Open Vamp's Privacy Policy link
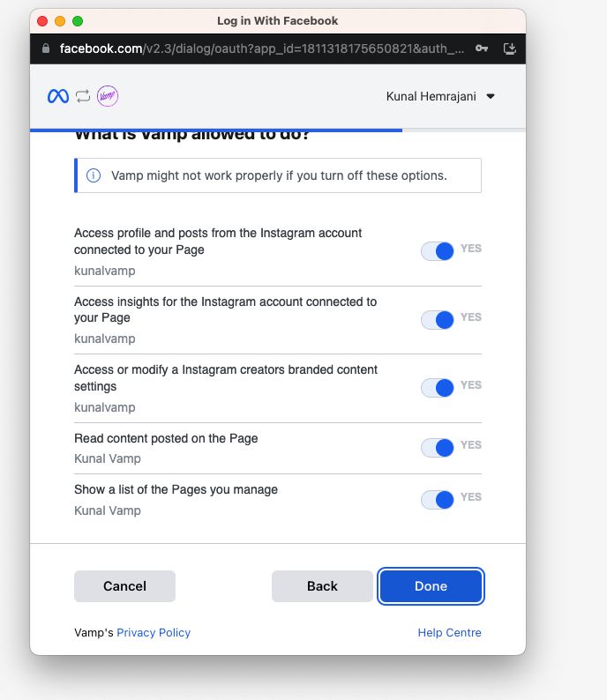 point(154,633)
